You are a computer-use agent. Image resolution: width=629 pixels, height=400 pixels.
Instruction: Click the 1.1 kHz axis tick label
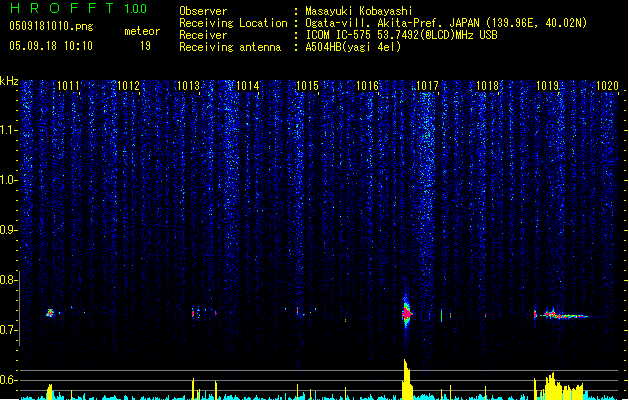pos(9,130)
